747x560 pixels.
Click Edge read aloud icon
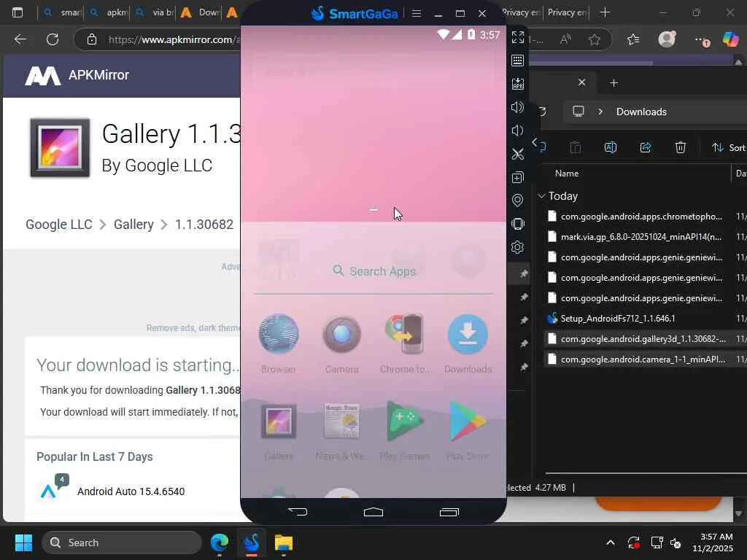tap(565, 39)
